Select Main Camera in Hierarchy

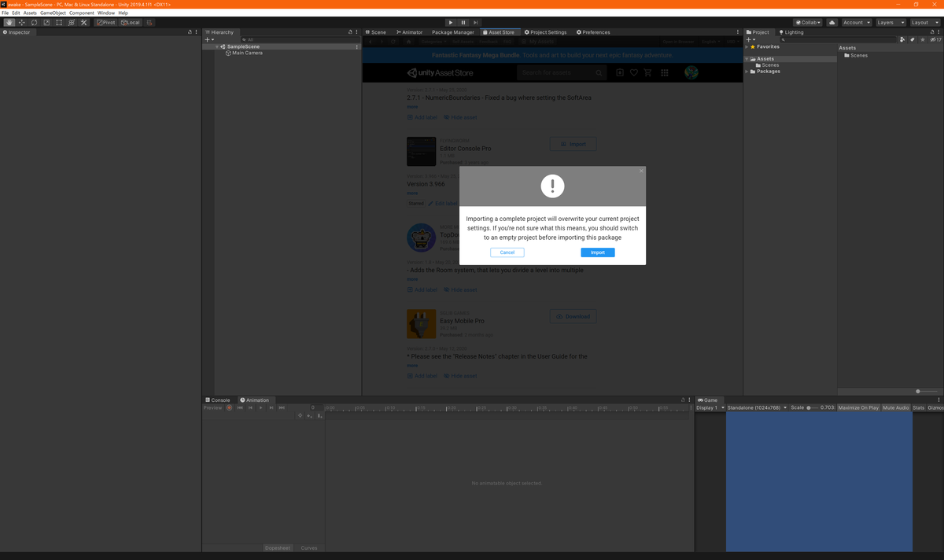click(245, 53)
